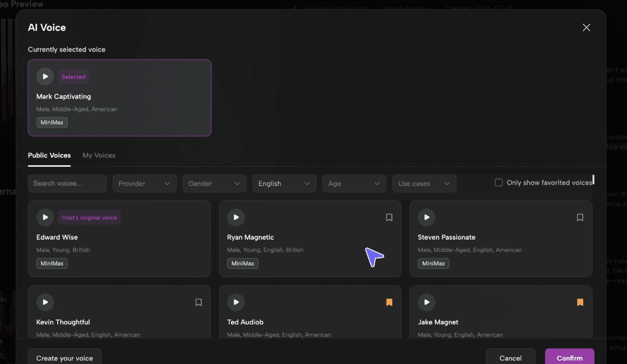The image size is (627, 364).
Task: Play the Ryan Magnetic voice preview
Action: click(x=236, y=218)
